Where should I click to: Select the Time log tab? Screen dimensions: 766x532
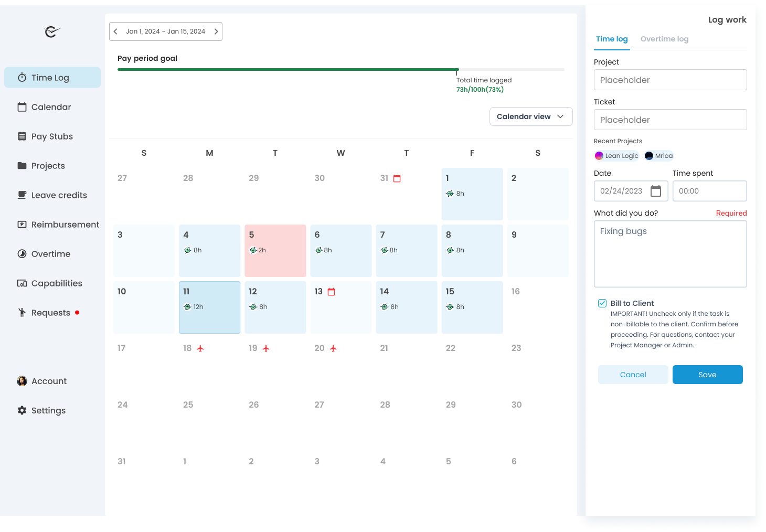(x=612, y=39)
